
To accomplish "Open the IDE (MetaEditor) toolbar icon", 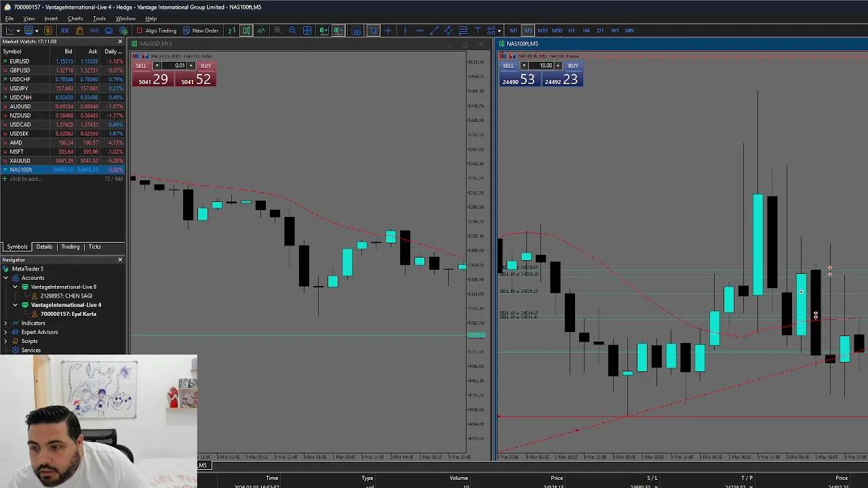I will click(x=65, y=30).
